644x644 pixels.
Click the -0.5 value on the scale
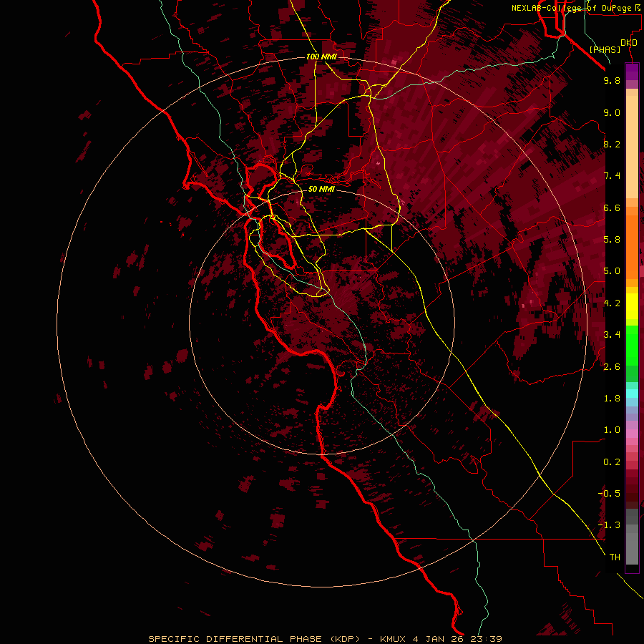point(609,494)
